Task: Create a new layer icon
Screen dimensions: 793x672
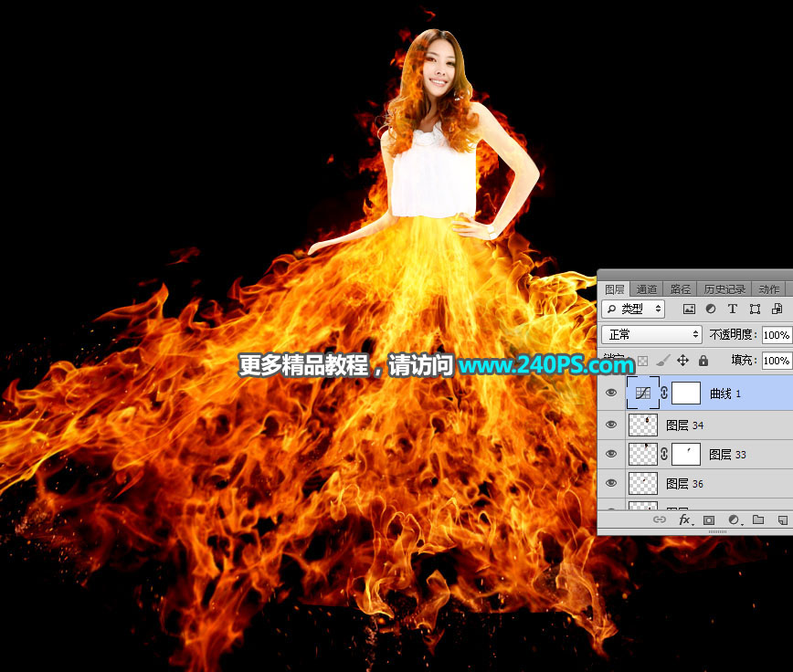Action: click(x=782, y=520)
